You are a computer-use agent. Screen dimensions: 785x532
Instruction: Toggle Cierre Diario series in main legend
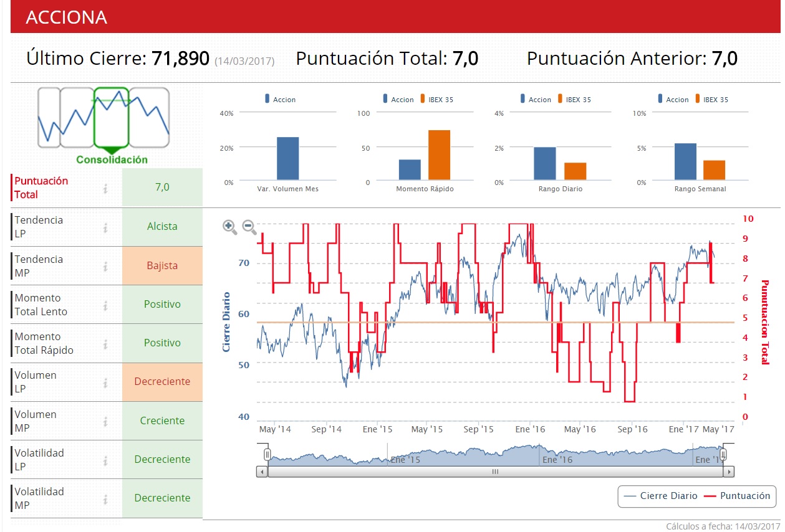661,496
